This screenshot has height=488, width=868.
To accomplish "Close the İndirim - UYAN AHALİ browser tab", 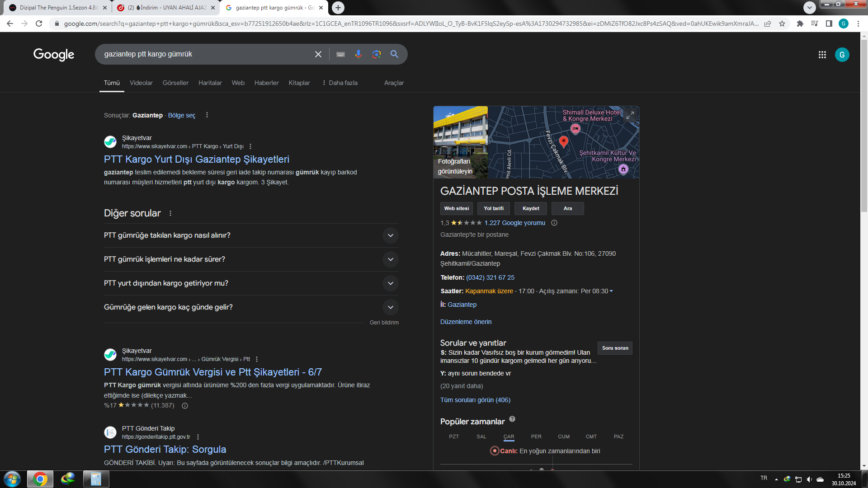I will point(213,8).
